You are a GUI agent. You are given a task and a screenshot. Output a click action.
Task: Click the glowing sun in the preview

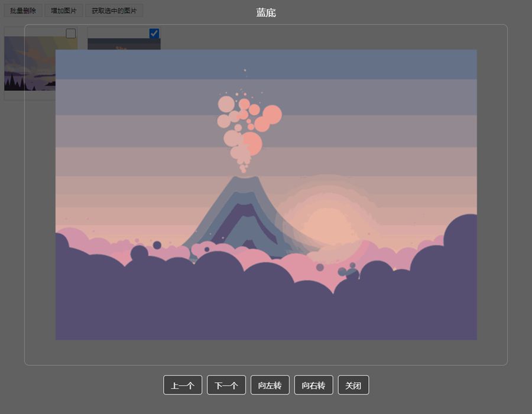click(328, 224)
